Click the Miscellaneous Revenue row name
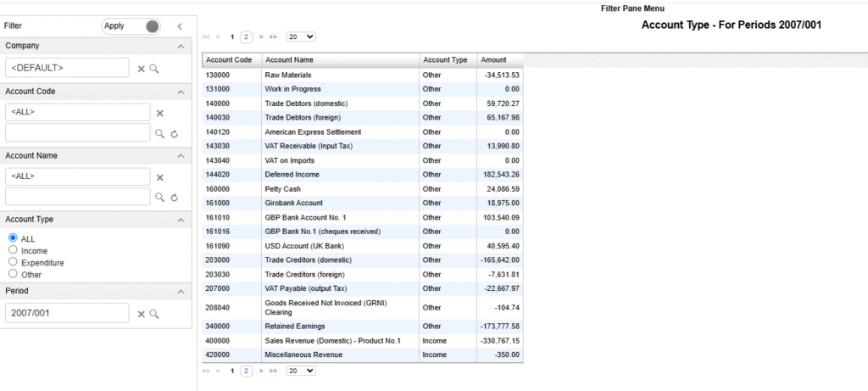 (x=304, y=355)
